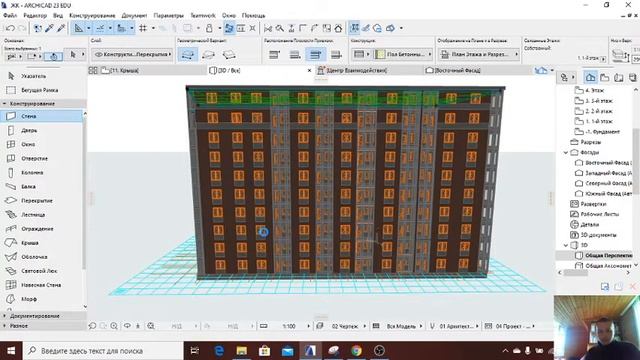Open Северный Фасад in the navigator
The width and height of the screenshot is (640, 360).
(x=604, y=183)
